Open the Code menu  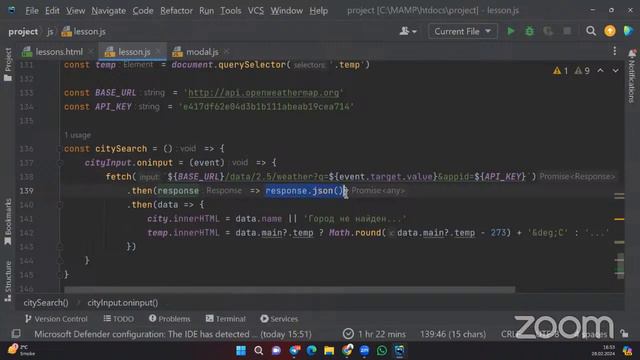143,11
